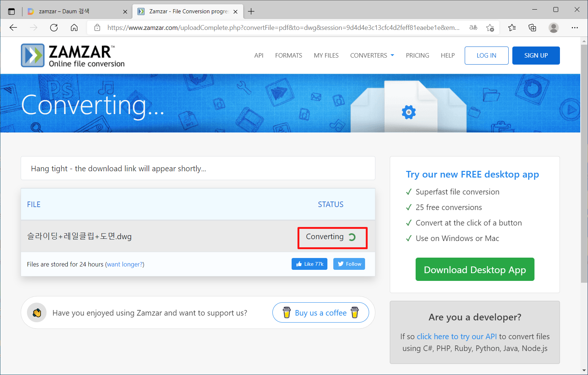The width and height of the screenshot is (588, 375).
Task: Minimize the browser window
Action: tap(535, 10)
